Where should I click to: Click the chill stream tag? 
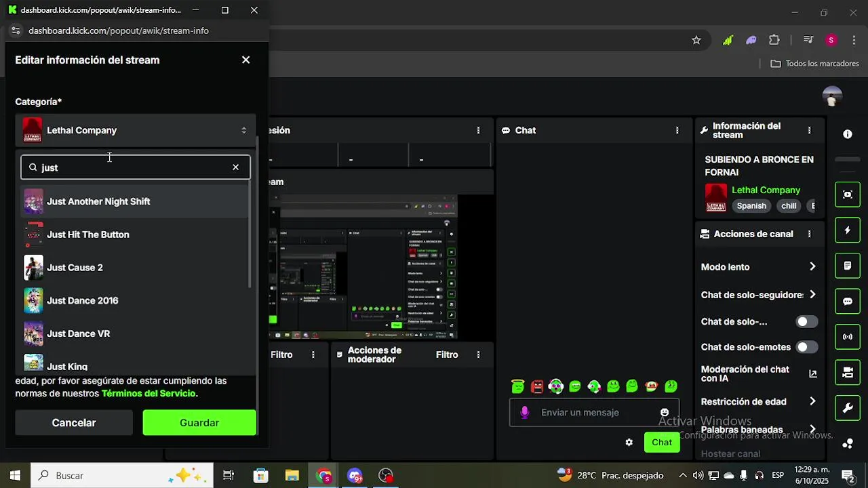click(x=789, y=206)
